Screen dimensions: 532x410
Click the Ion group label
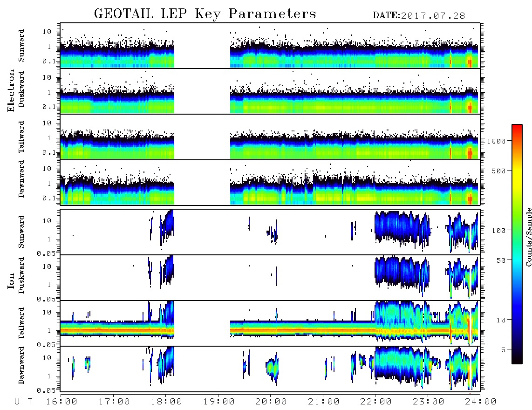11,280
